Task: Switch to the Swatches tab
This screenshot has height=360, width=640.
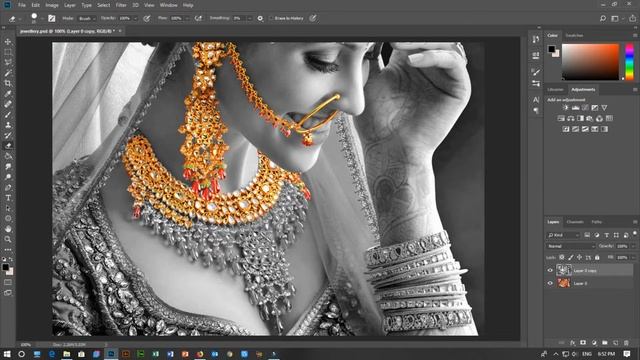Action: pos(574,36)
